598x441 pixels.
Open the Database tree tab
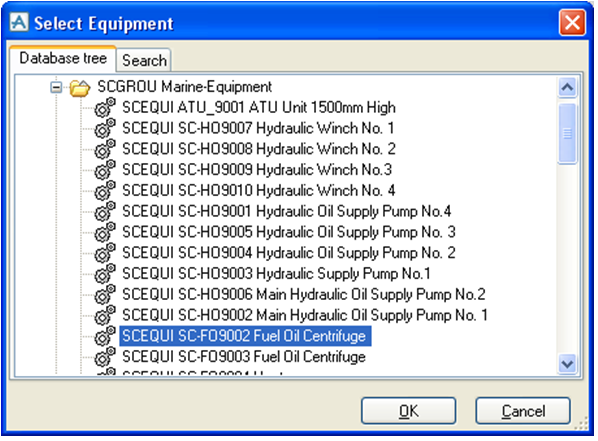tap(63, 58)
